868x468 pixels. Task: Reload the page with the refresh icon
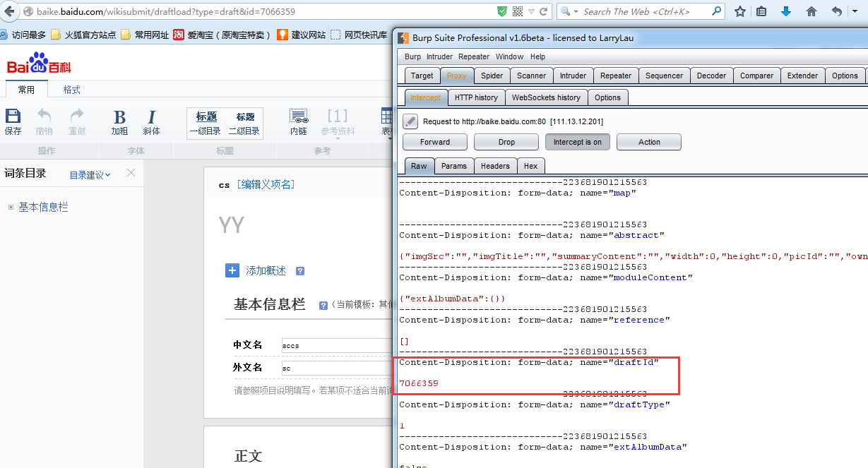click(x=544, y=11)
